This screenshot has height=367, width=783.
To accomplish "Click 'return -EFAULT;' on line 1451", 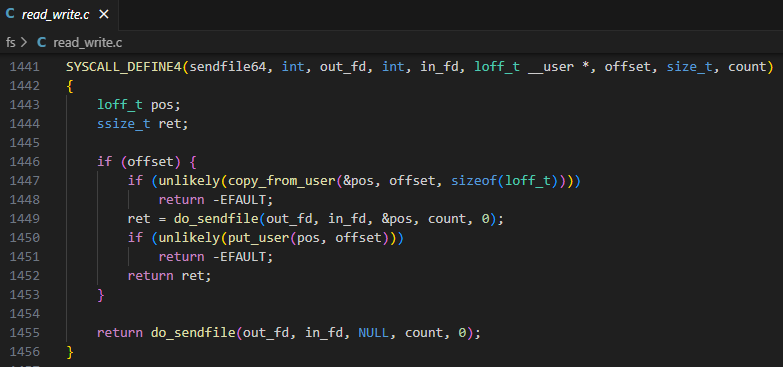I will 216,257.
